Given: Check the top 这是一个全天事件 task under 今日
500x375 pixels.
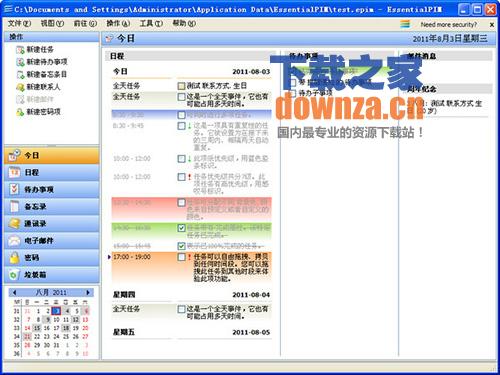Looking at the screenshot, I should 181,97.
